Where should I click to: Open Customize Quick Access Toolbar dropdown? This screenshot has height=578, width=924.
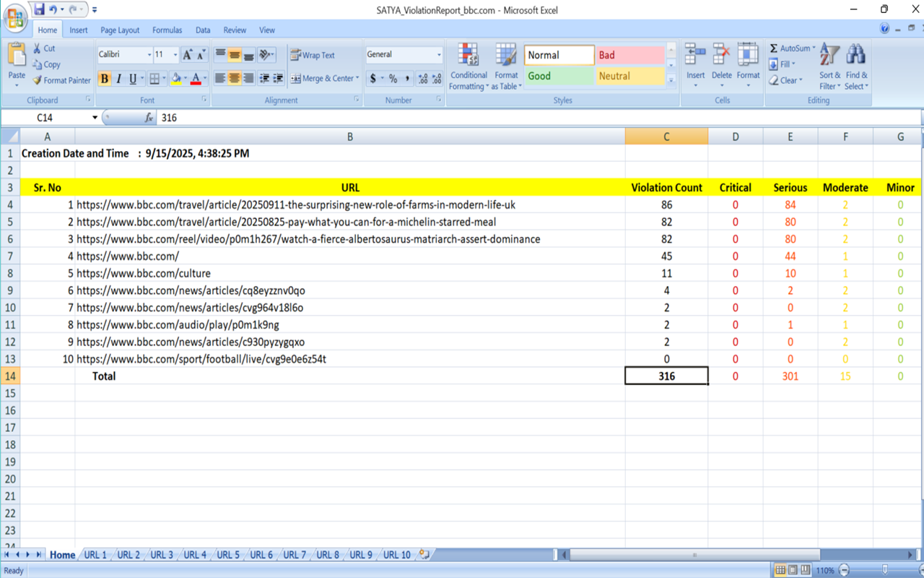95,10
